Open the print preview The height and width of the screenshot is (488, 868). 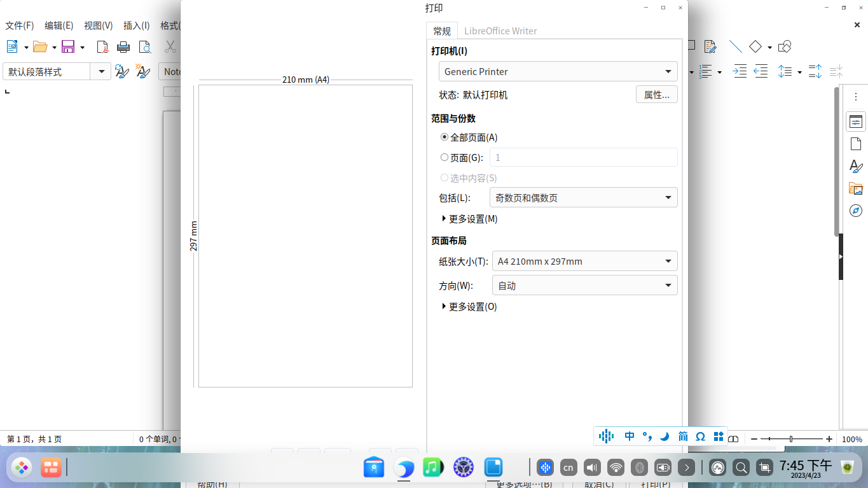pos(145,47)
